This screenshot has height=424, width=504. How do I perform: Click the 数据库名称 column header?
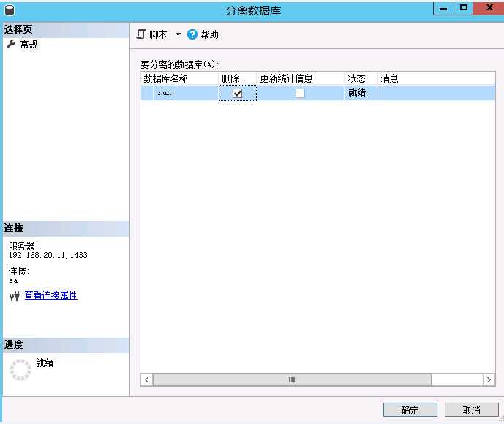pos(180,78)
